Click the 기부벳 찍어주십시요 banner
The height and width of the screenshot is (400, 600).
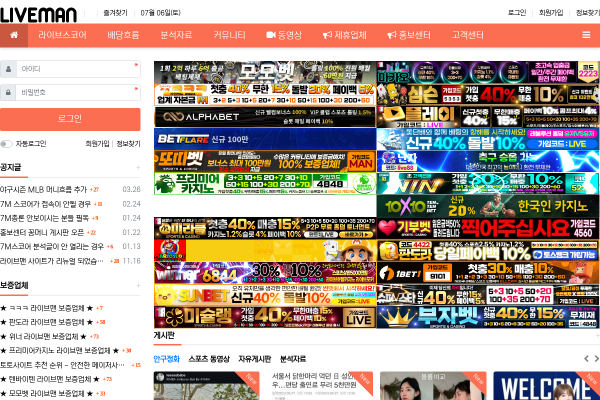(488, 228)
